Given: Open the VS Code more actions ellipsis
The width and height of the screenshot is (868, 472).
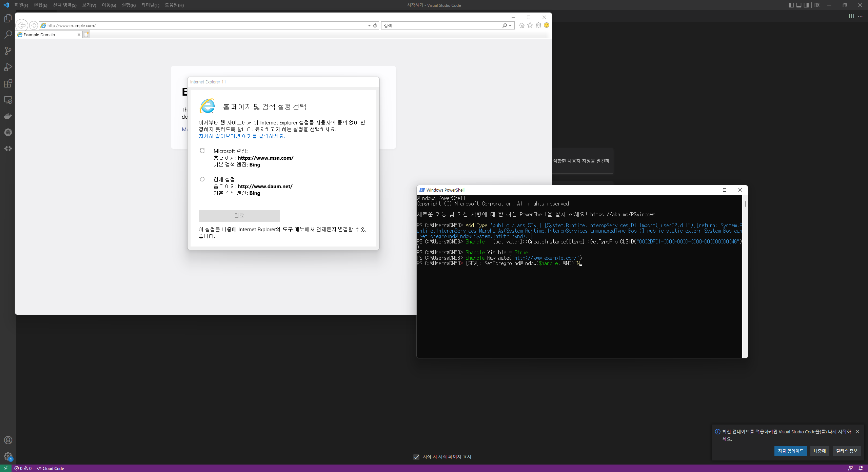Looking at the screenshot, I should (860, 16).
